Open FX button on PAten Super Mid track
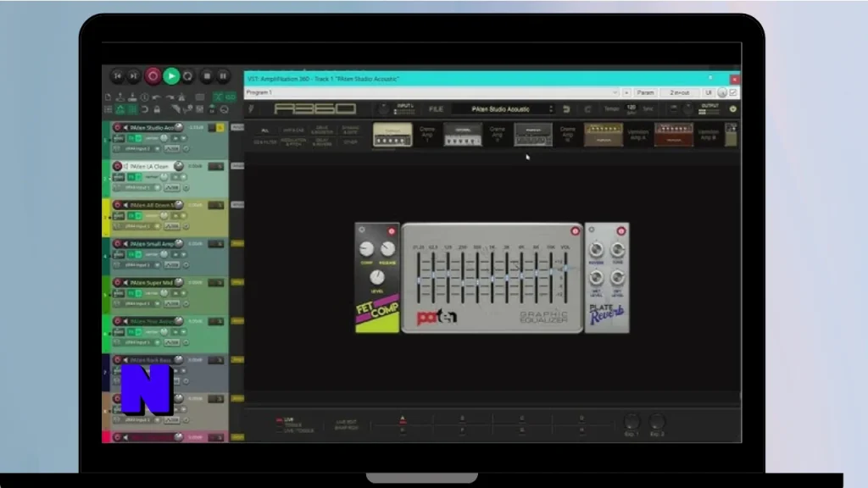This screenshot has width=868, height=488. (x=131, y=293)
